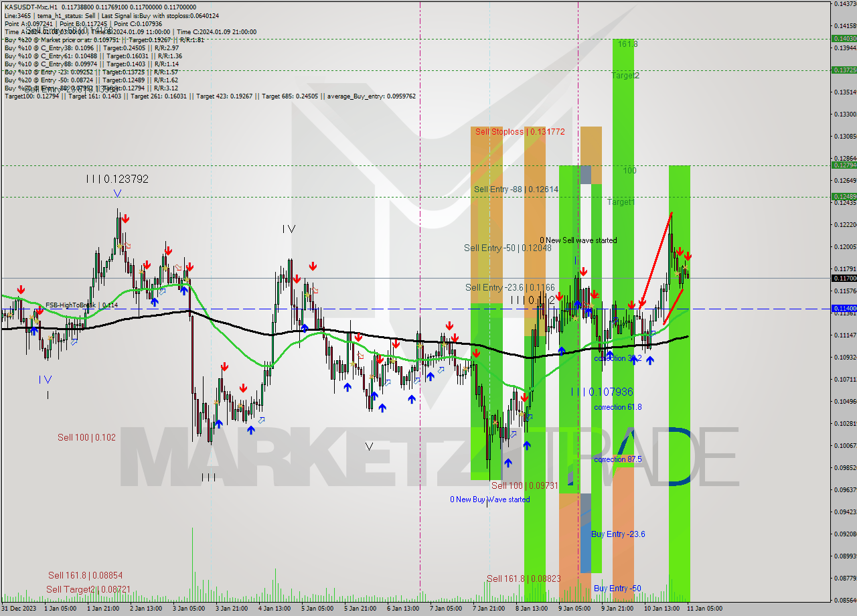Click the 'Target100: 0.12794' summary line
Viewport: 857px width, 616px height.
(210, 96)
